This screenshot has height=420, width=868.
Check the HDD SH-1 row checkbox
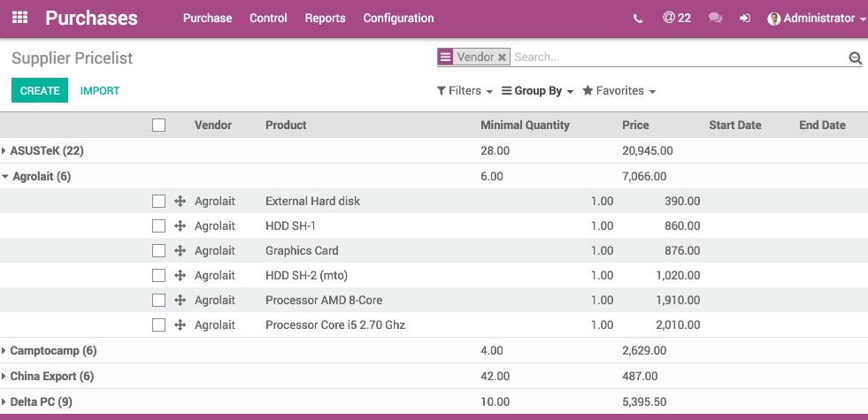point(159,225)
